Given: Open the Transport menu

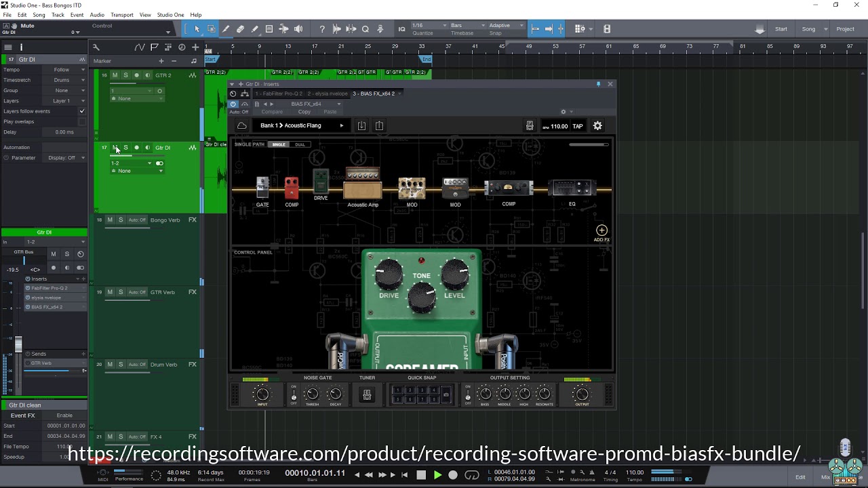Looking at the screenshot, I should [122, 15].
